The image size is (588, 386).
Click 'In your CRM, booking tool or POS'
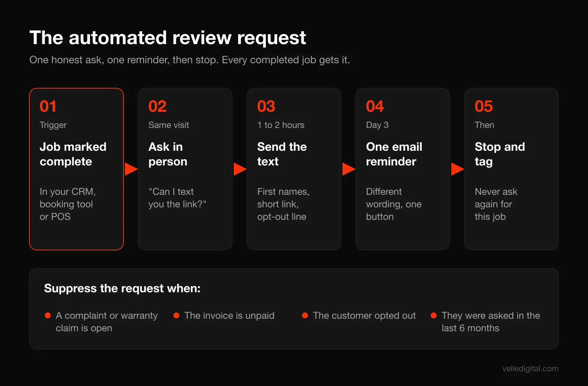click(x=68, y=204)
